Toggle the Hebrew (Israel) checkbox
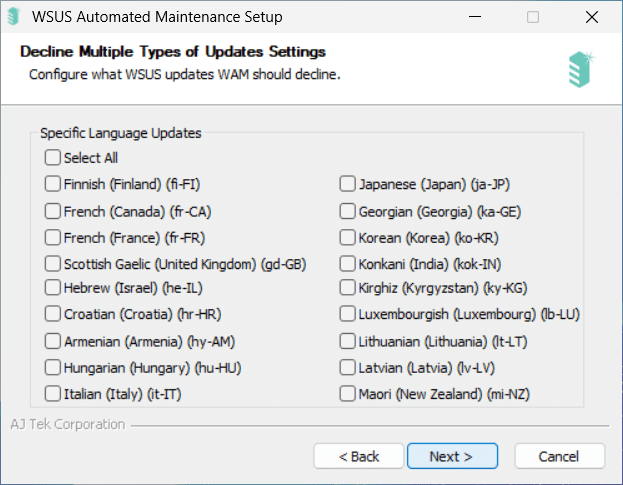 52,288
